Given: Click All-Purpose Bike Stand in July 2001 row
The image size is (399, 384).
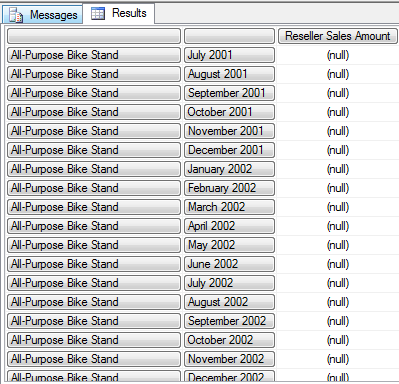Looking at the screenshot, I should (94, 55).
